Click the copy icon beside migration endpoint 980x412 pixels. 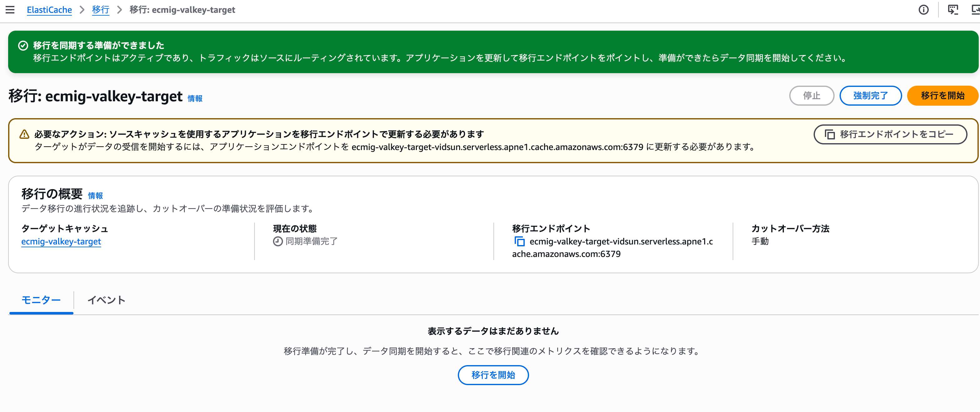(x=519, y=241)
